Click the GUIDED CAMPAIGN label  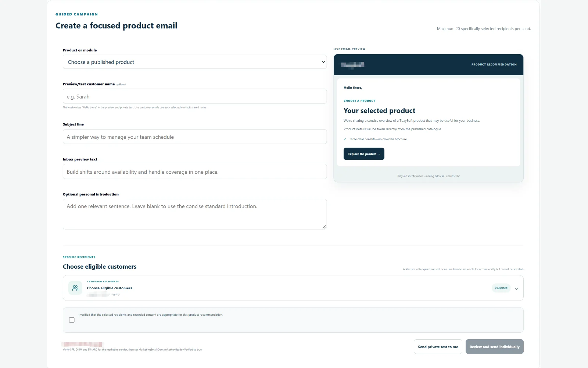point(76,14)
